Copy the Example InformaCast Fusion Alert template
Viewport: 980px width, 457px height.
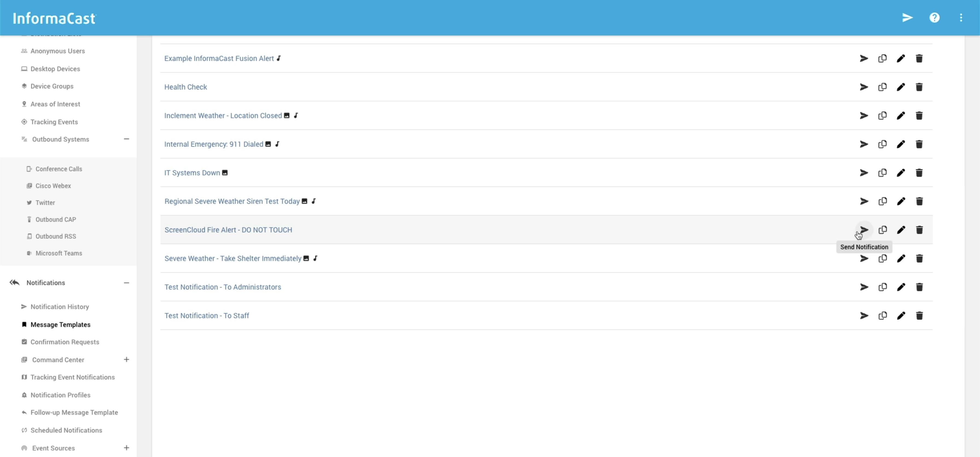click(x=882, y=59)
